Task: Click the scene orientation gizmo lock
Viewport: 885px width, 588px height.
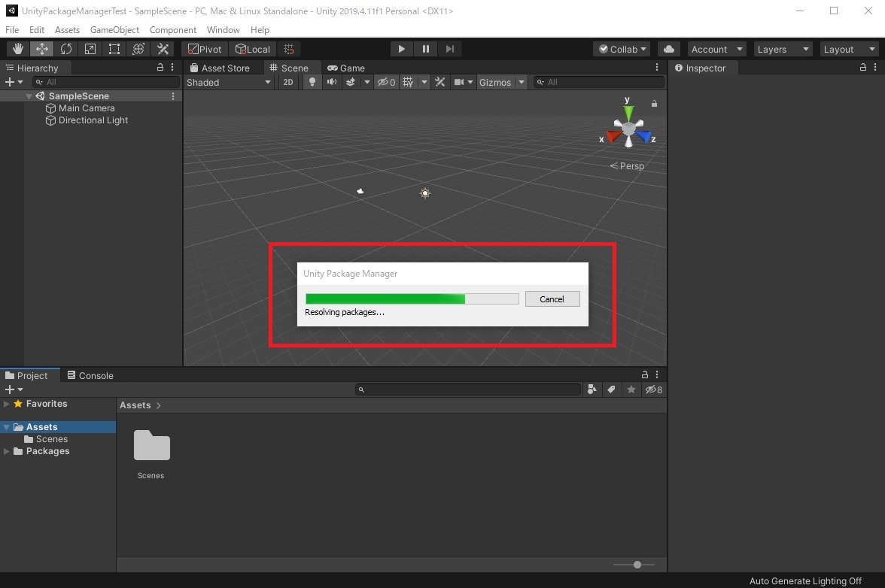Action: coord(654,104)
